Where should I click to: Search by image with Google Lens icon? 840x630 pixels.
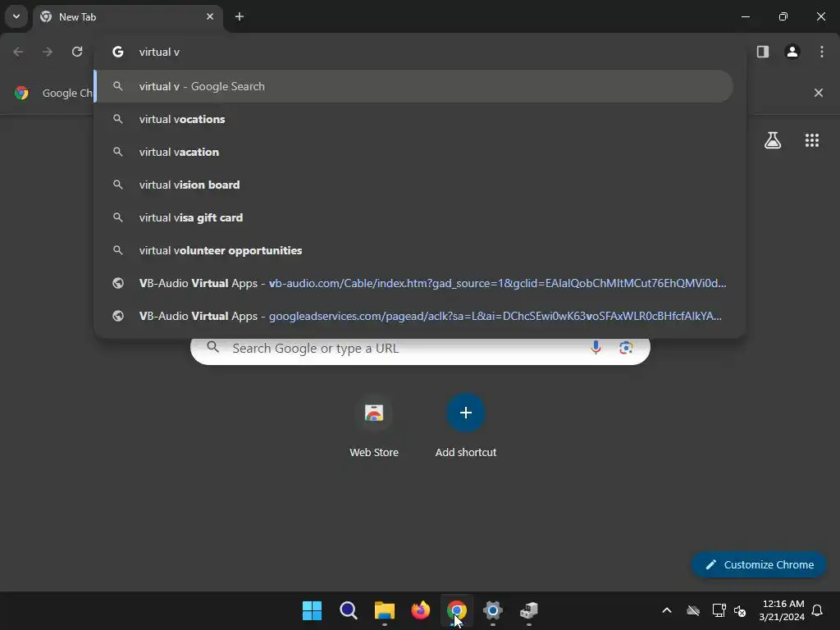point(626,348)
